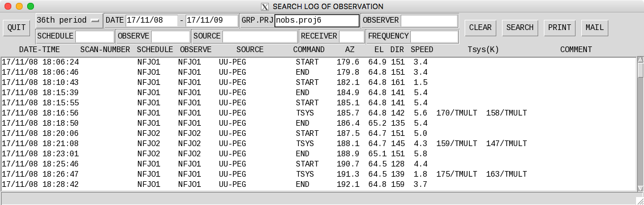Click the vertical scrollbar thumb
This screenshot has height=205, width=644.
point(640,70)
